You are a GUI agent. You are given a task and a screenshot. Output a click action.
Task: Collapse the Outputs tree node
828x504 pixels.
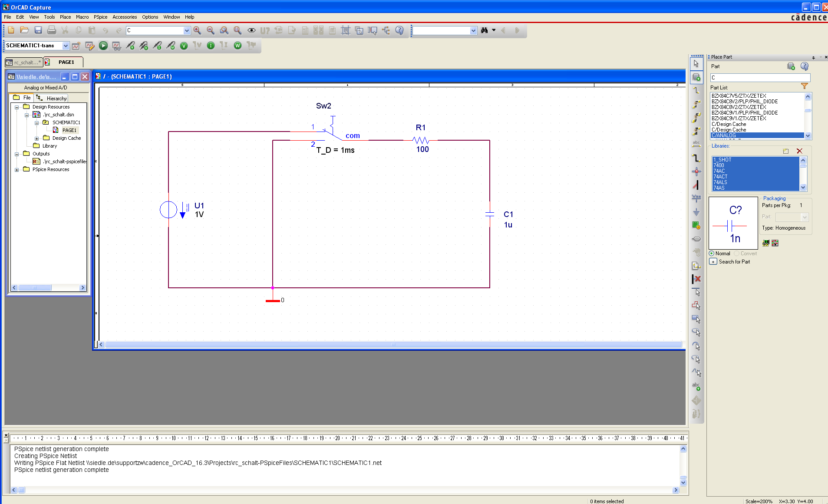tap(17, 154)
